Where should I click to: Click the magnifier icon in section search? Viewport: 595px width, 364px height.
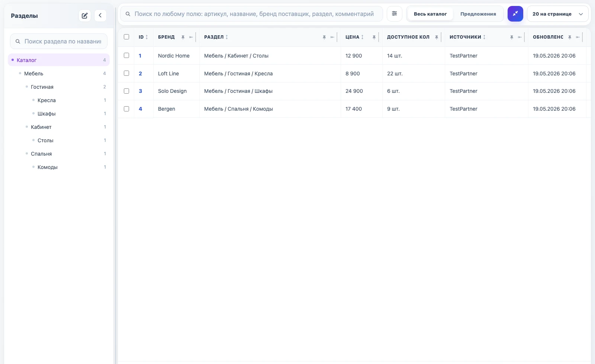18,41
